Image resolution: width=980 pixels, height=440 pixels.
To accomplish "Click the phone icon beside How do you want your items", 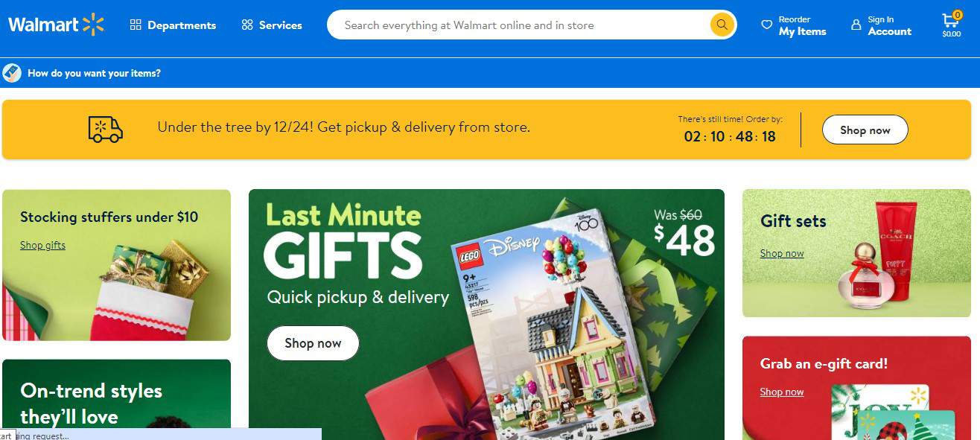I will (11, 73).
